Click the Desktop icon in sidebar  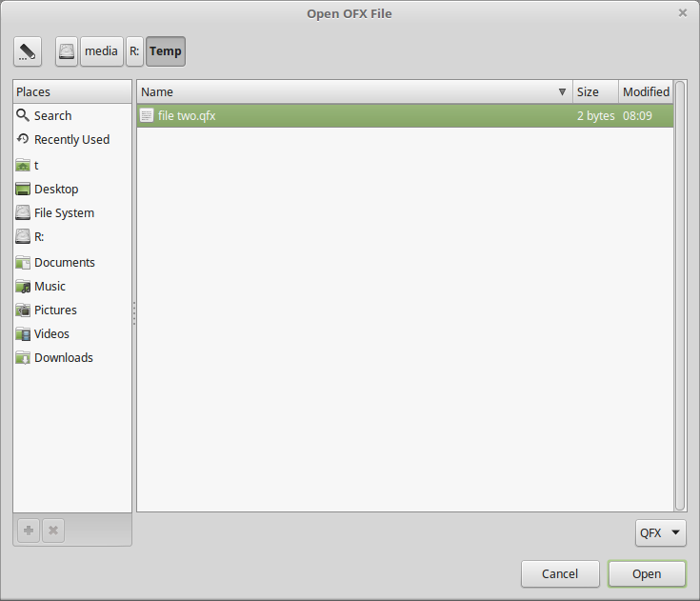pos(23,189)
